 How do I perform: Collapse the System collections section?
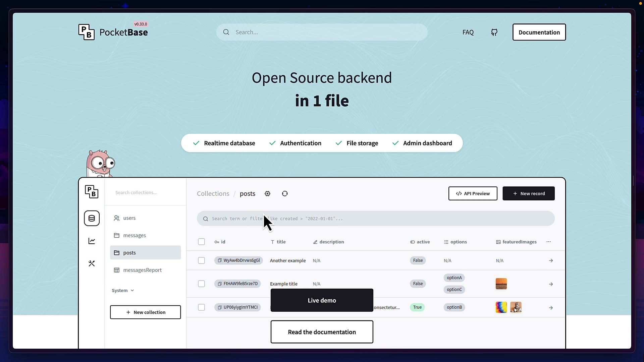[122, 290]
